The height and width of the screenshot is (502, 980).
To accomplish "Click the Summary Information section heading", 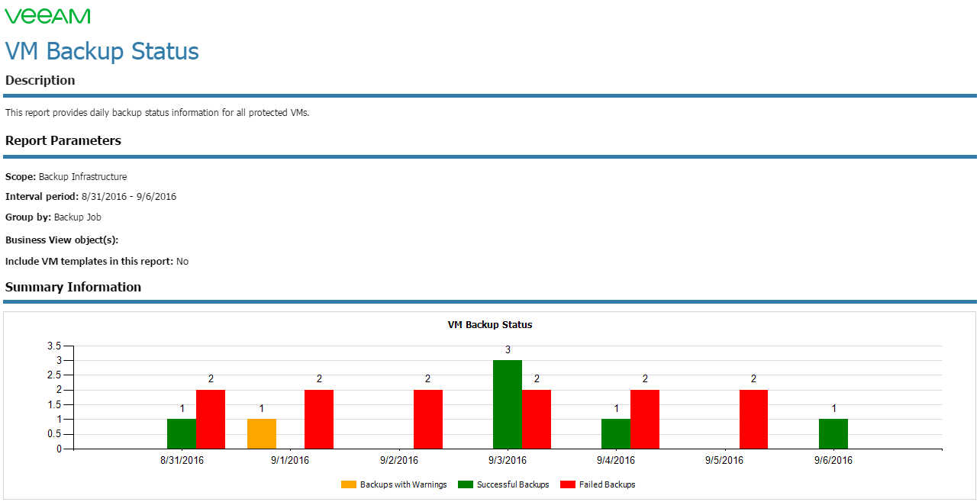I will [73, 287].
